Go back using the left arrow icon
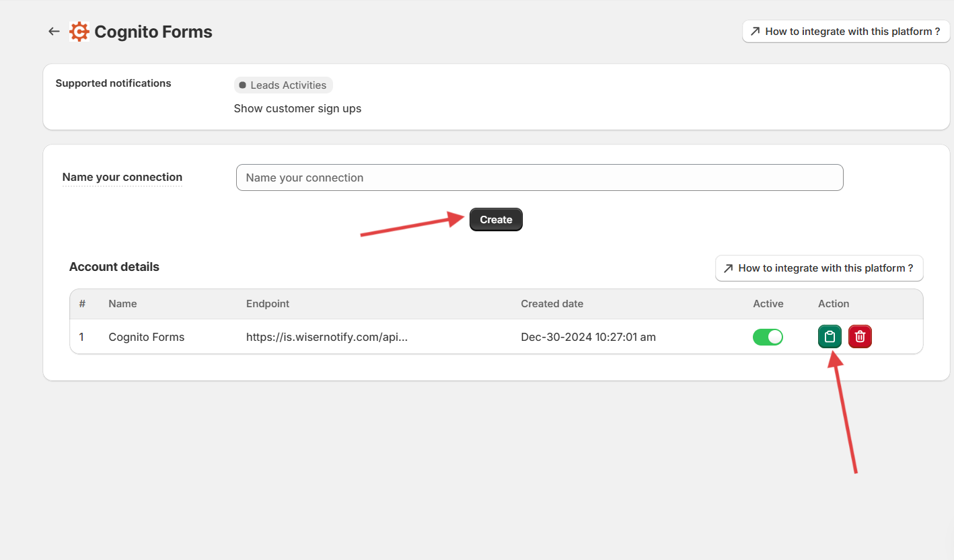Viewport: 954px width, 560px height. (54, 32)
